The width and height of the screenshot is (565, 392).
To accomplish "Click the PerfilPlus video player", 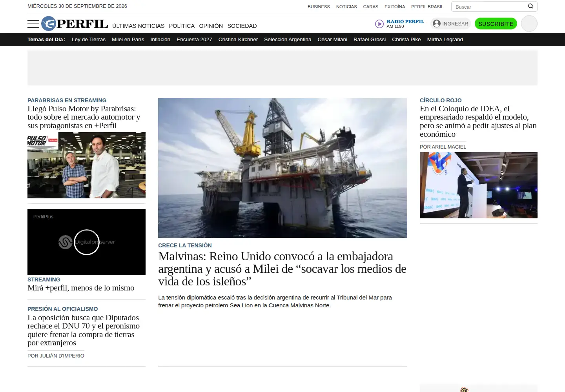I will 86,242.
